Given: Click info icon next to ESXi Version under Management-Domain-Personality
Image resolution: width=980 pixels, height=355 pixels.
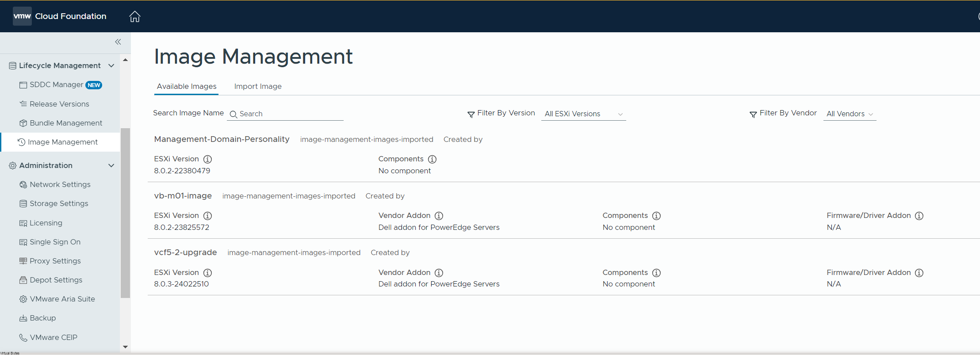Looking at the screenshot, I should click(x=207, y=159).
